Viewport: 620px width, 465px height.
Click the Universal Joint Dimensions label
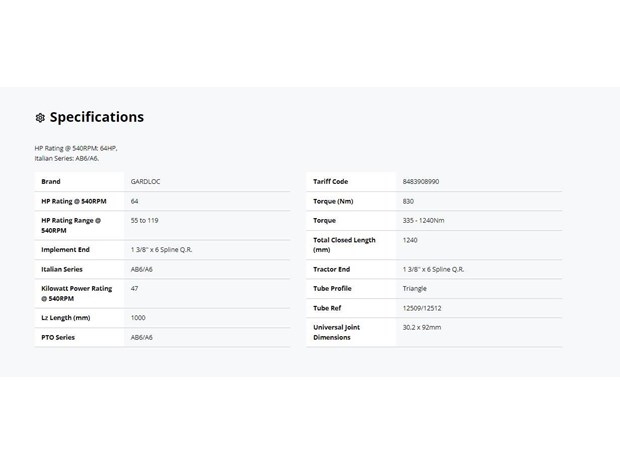[336, 332]
